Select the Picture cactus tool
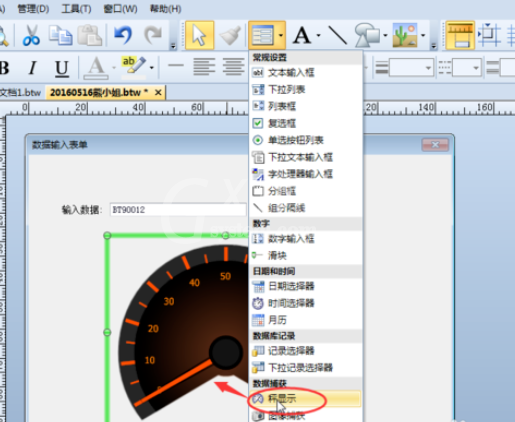The image size is (515, 422). (x=405, y=35)
